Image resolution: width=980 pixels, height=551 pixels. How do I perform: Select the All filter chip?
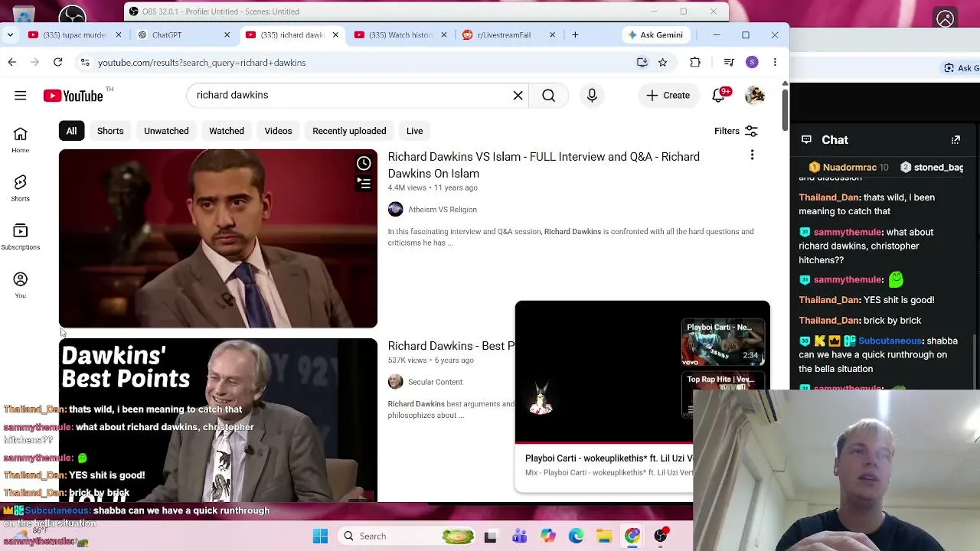tap(71, 131)
